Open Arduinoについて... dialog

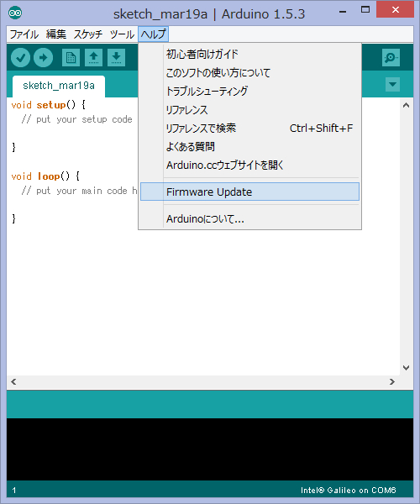250,219
